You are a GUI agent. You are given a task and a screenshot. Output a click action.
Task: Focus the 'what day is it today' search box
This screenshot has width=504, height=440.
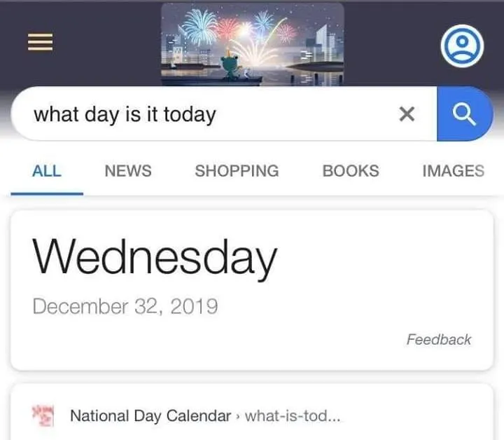pos(210,114)
